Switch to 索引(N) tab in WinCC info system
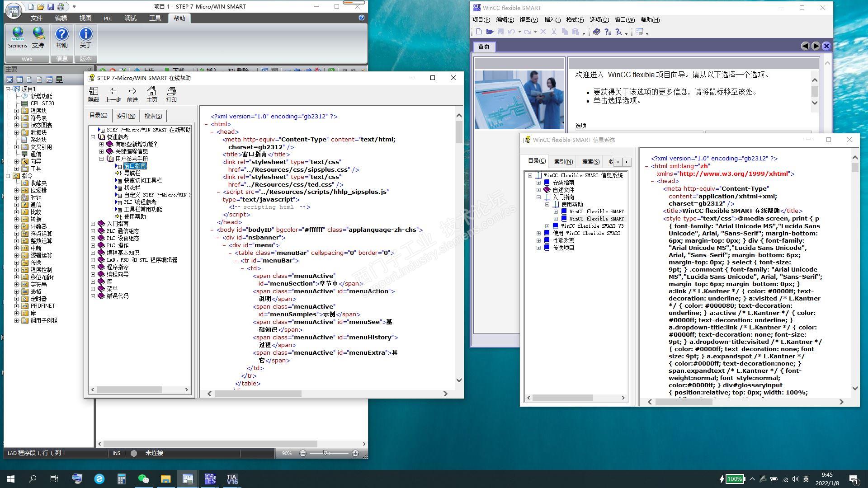868x488 pixels. [563, 161]
